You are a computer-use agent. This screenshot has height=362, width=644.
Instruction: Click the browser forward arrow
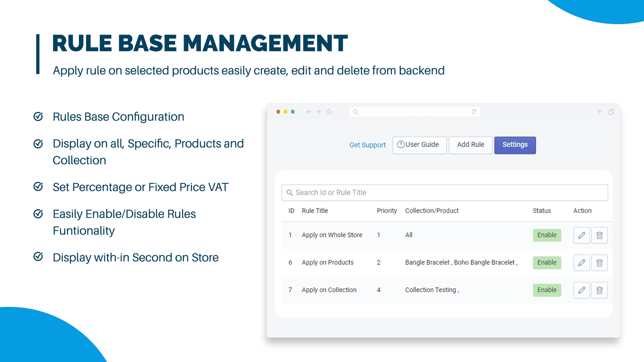(x=318, y=112)
